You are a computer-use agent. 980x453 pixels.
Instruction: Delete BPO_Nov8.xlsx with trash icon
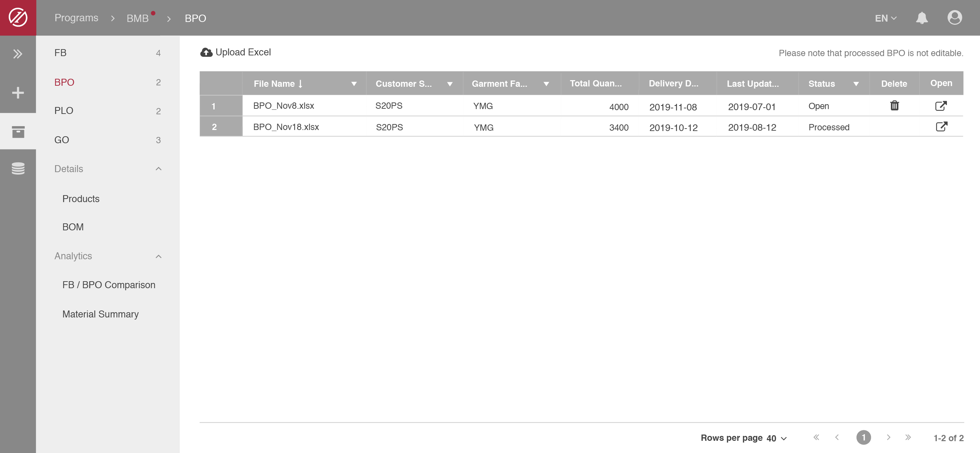click(894, 106)
